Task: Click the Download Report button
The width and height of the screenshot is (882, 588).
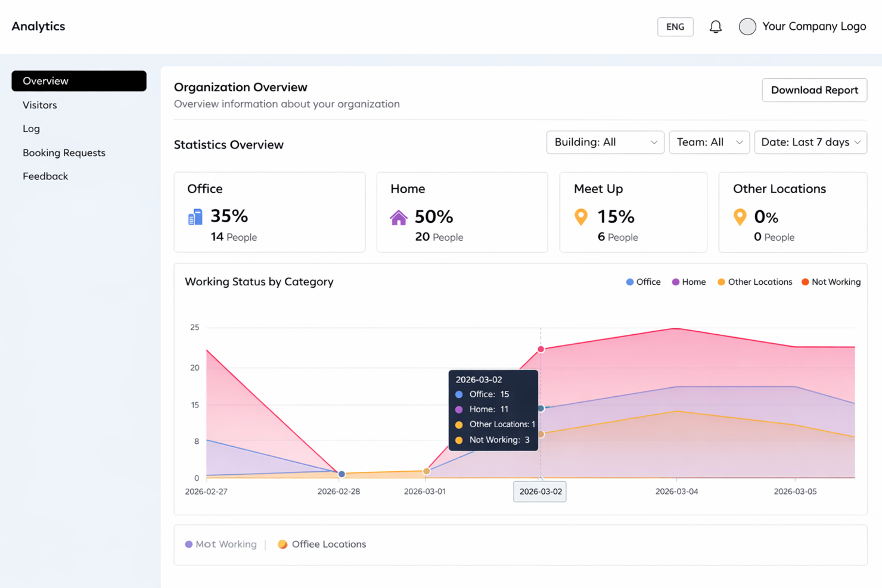Action: (x=814, y=90)
